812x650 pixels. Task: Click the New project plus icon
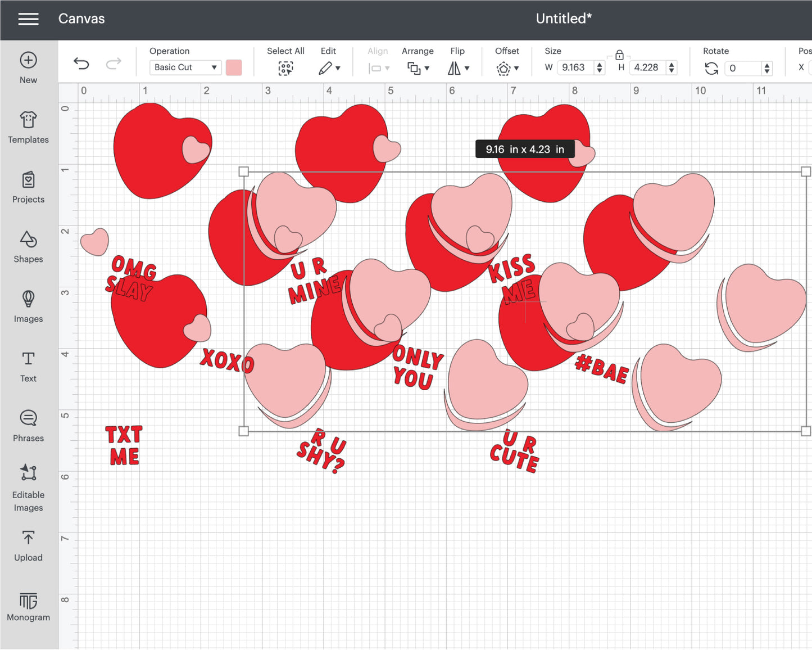(28, 61)
